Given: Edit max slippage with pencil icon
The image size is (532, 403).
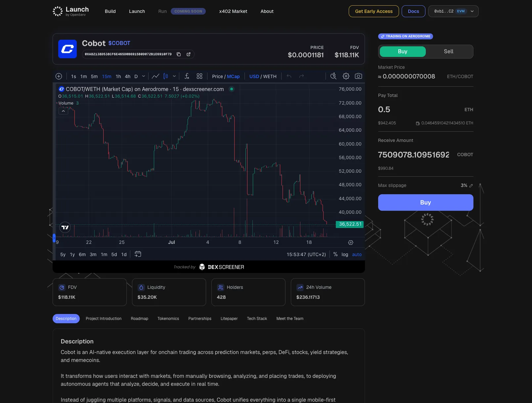Looking at the screenshot, I should [x=471, y=186].
